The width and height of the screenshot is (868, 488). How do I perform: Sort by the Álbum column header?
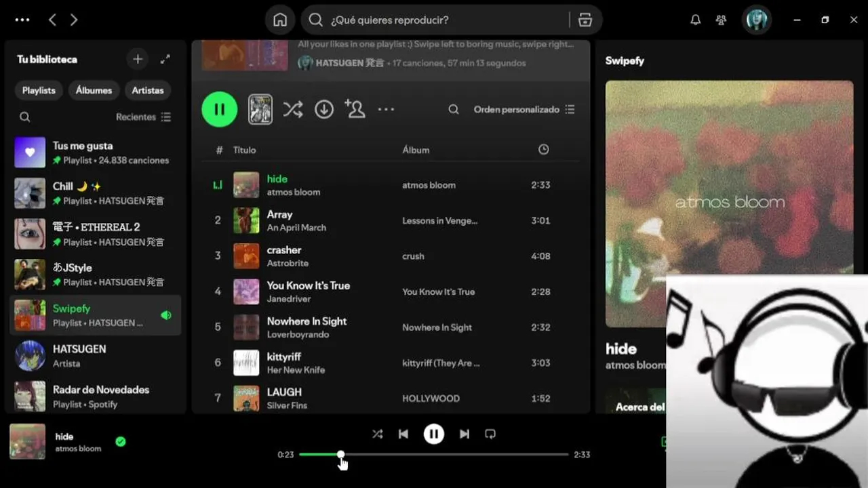tap(416, 150)
